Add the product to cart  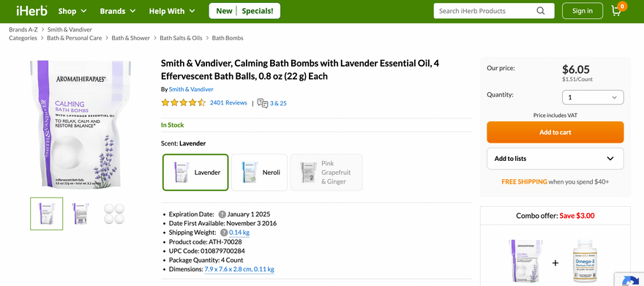pos(555,132)
